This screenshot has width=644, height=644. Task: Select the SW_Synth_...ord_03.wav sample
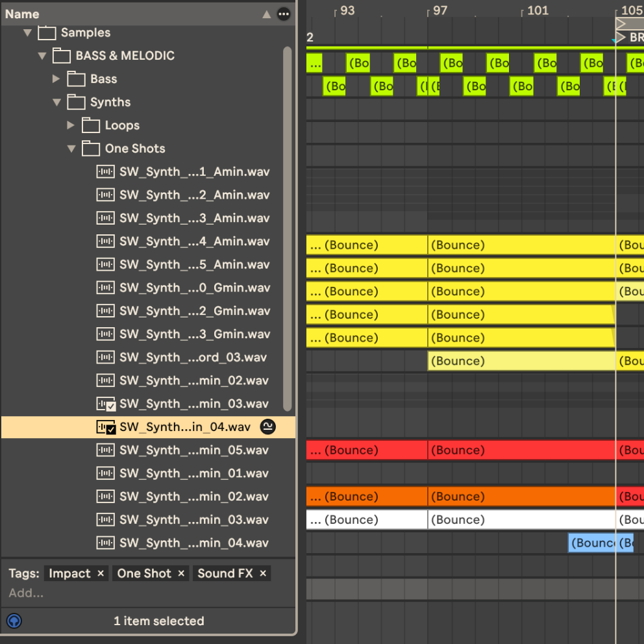193,357
